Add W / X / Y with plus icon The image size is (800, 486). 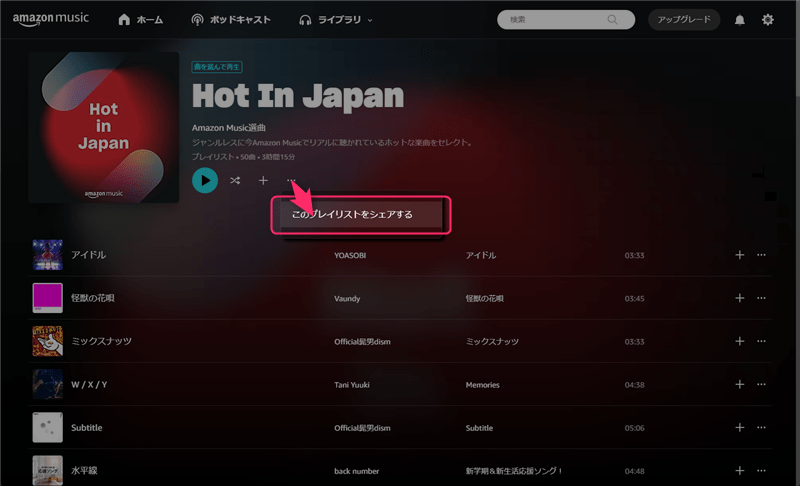click(739, 384)
